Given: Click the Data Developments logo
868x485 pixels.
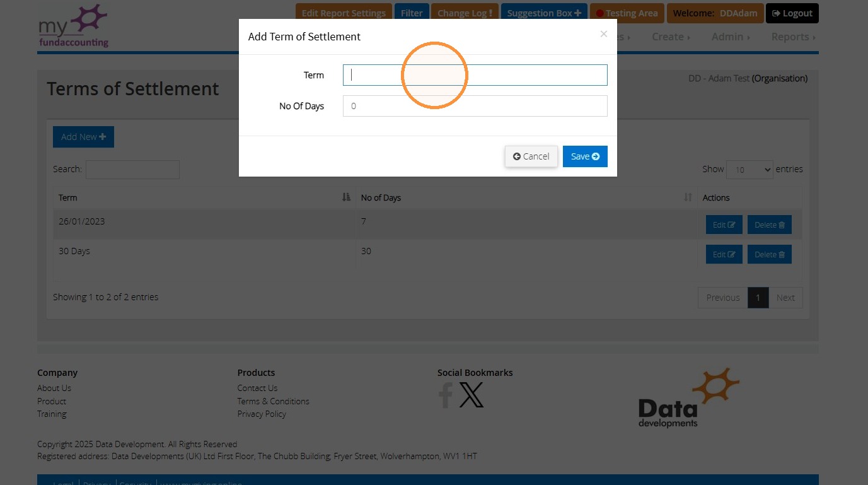Looking at the screenshot, I should pyautogui.click(x=688, y=398).
